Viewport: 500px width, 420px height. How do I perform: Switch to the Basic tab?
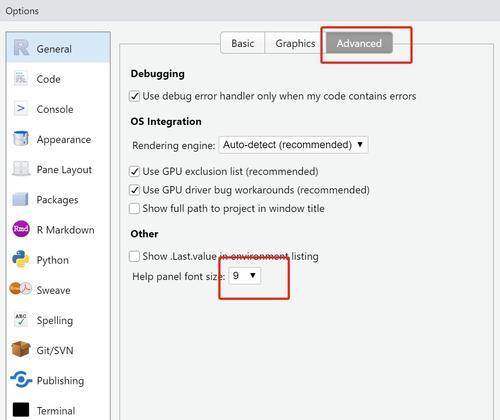(243, 43)
